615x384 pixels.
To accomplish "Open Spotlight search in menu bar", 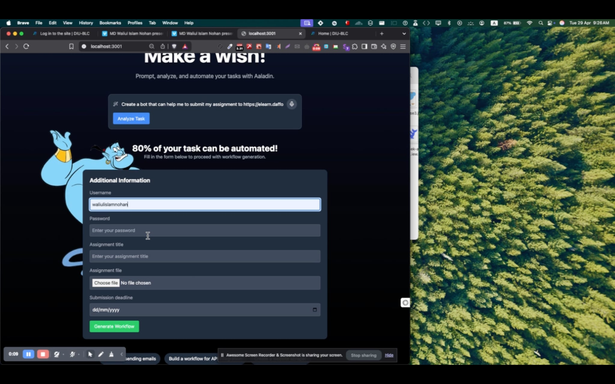I will pyautogui.click(x=540, y=23).
